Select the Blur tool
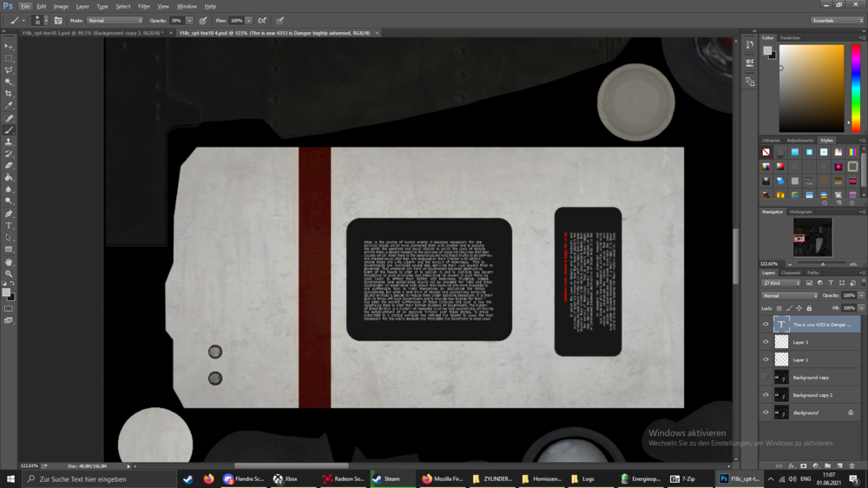 click(x=9, y=189)
